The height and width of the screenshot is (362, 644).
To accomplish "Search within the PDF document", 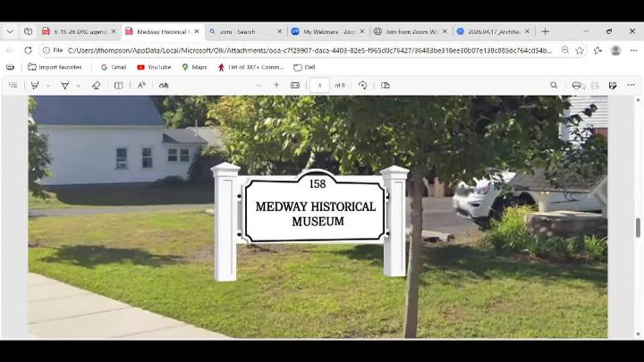I will click(554, 86).
